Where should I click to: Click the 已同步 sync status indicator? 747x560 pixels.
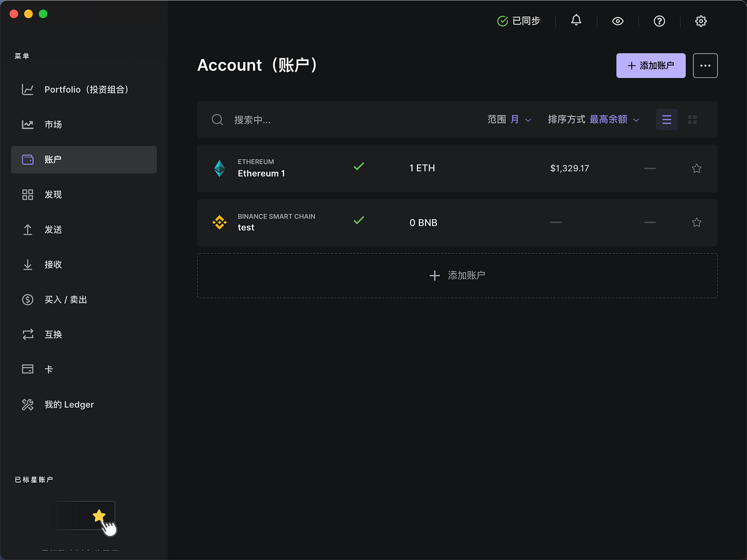pyautogui.click(x=519, y=21)
